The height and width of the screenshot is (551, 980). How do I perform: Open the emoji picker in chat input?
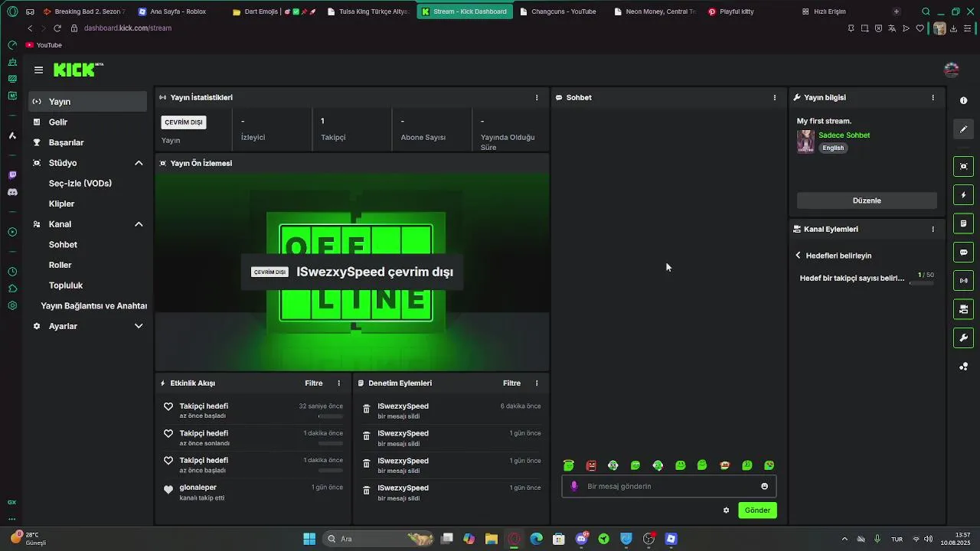[x=764, y=486]
